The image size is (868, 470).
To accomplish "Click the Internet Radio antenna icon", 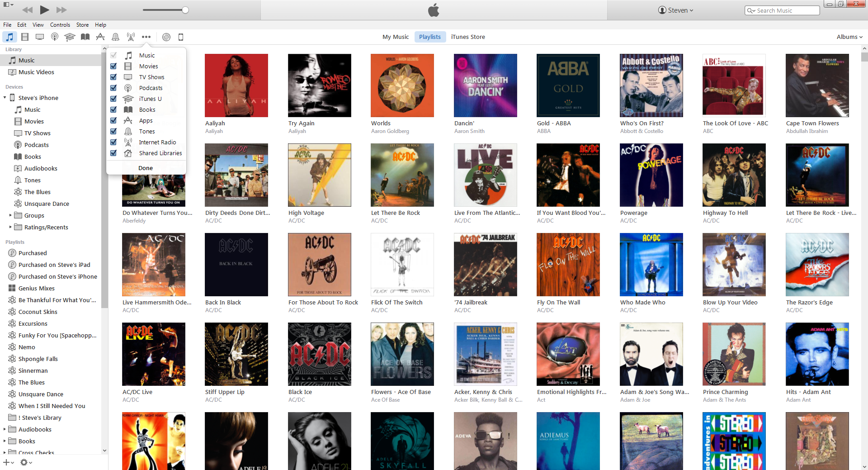I will coord(131,37).
